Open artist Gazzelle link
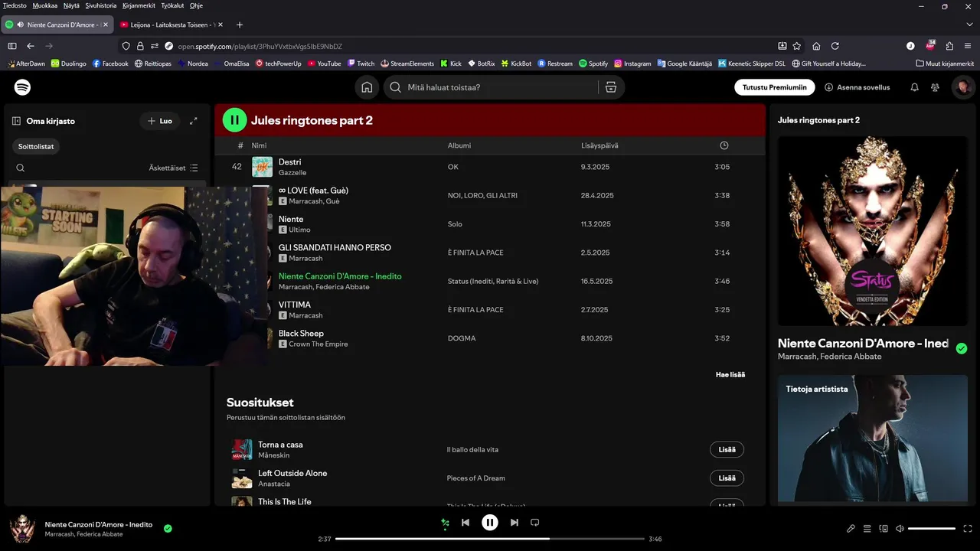The height and width of the screenshot is (551, 980). (292, 173)
